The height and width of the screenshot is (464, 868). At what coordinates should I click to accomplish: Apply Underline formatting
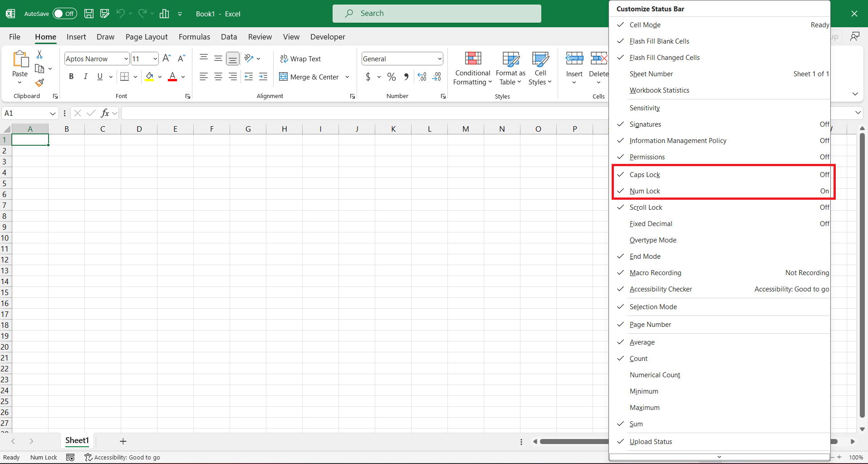click(x=100, y=77)
